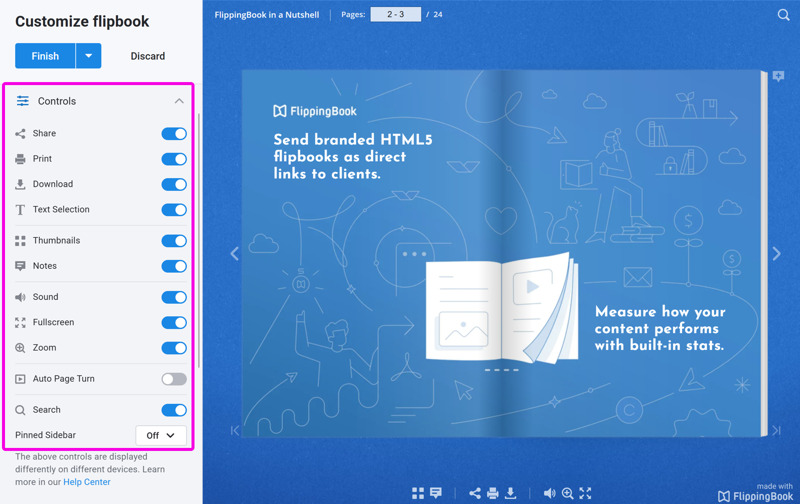Screen dimensions: 800x504
Task: Click the Share icon in Controls list
Action: click(20, 134)
